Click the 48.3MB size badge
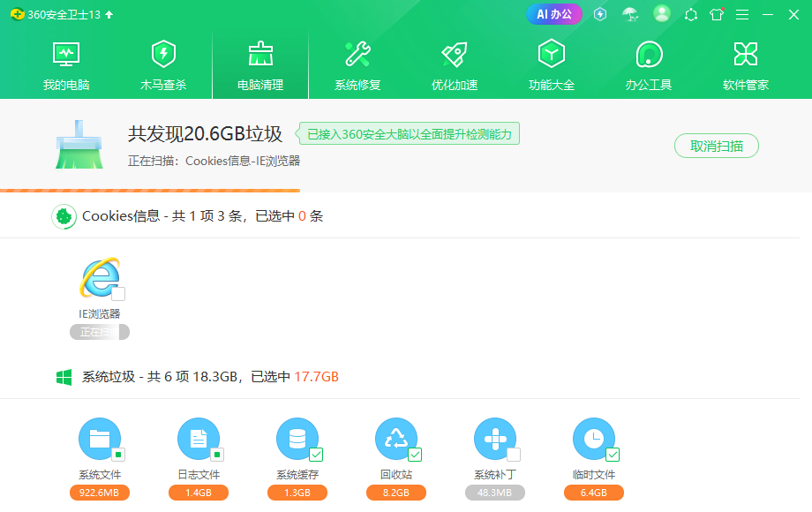This screenshot has width=812, height=512. coord(495,493)
